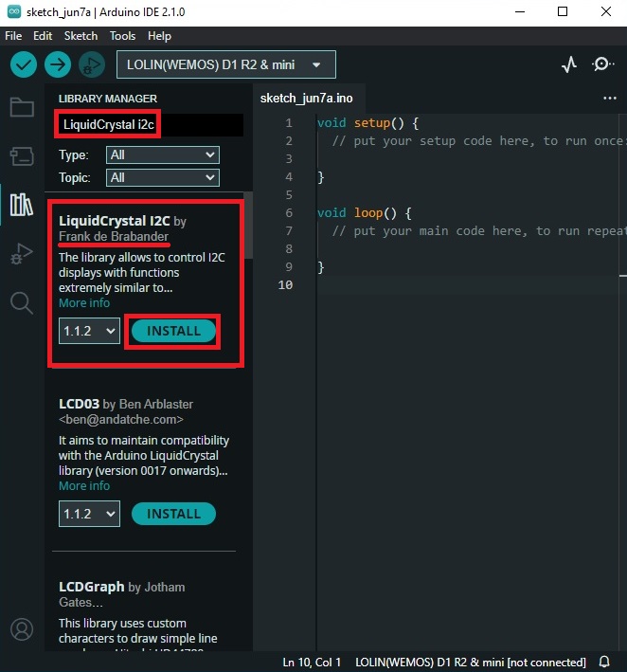Open More info for LiquidCrystal I2C
Image resolution: width=627 pixels, height=672 pixels.
click(x=84, y=303)
